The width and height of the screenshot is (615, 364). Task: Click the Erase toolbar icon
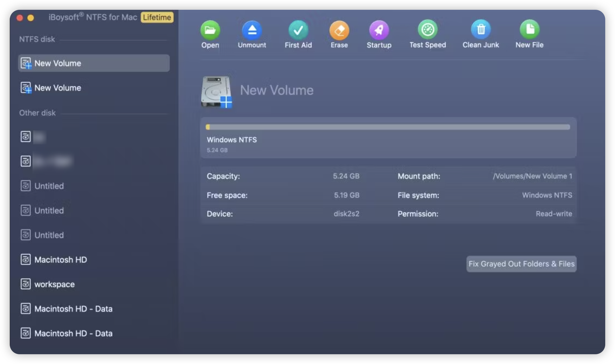(339, 30)
